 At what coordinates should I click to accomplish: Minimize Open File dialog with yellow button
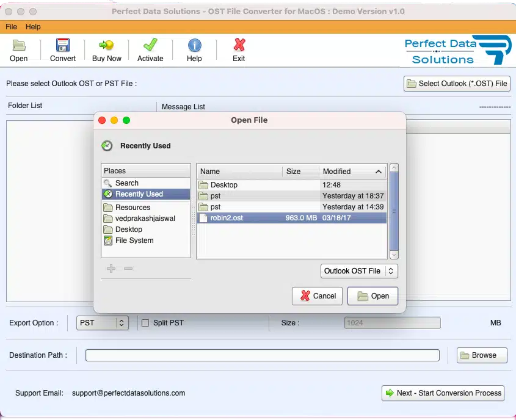(x=114, y=120)
